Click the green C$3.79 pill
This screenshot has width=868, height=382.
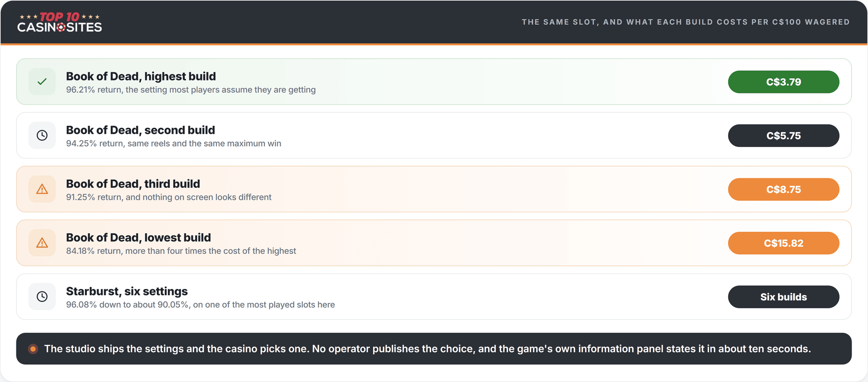[784, 82]
